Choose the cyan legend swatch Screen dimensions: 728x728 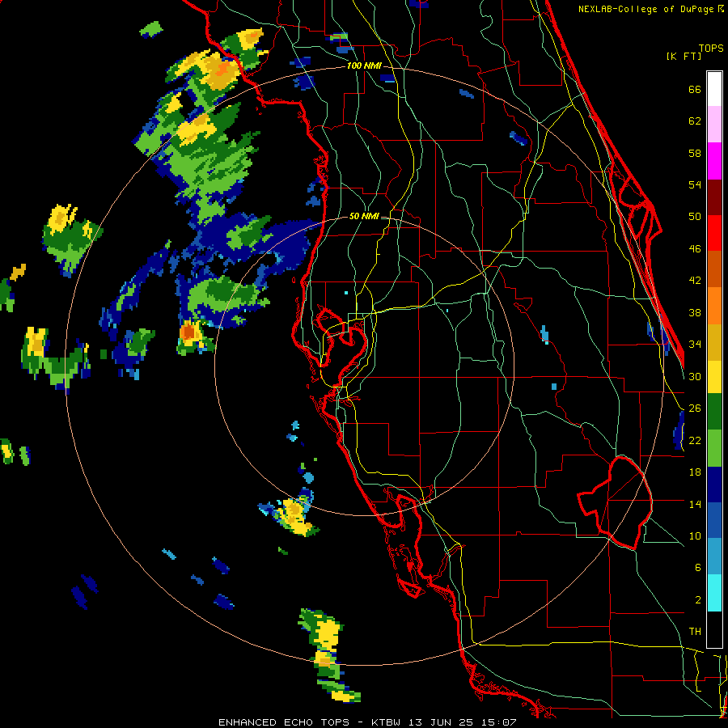tap(714, 593)
